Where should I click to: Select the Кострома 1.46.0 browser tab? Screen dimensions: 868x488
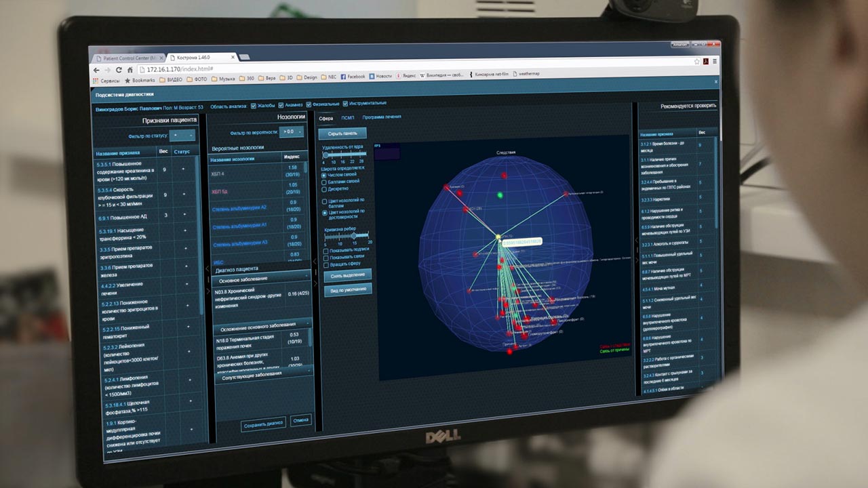(x=200, y=58)
